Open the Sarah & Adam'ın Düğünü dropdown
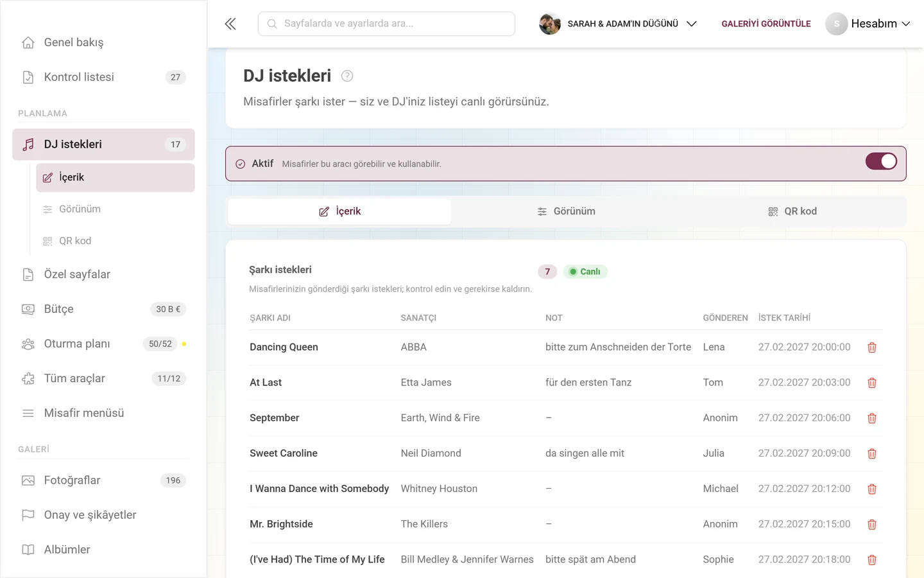The image size is (924, 578). (x=618, y=24)
